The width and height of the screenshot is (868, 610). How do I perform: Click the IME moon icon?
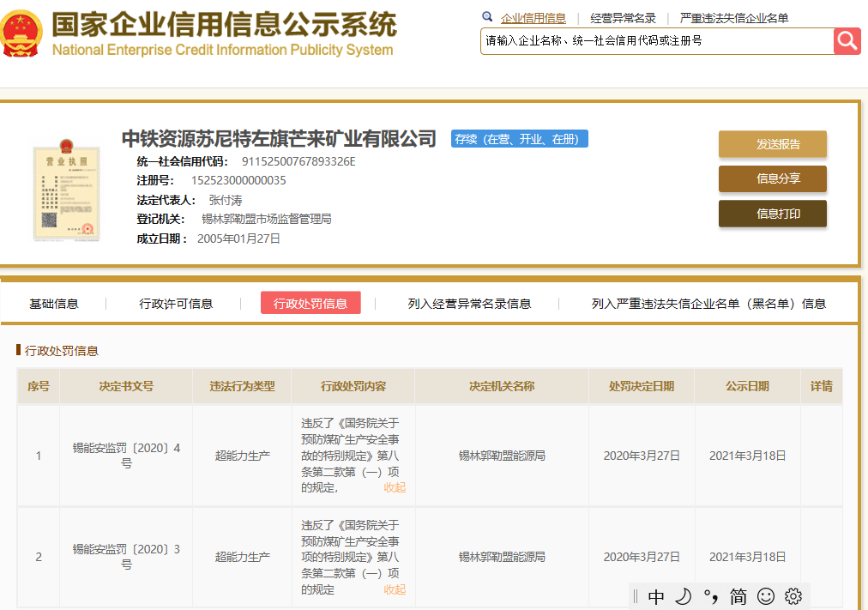click(684, 596)
